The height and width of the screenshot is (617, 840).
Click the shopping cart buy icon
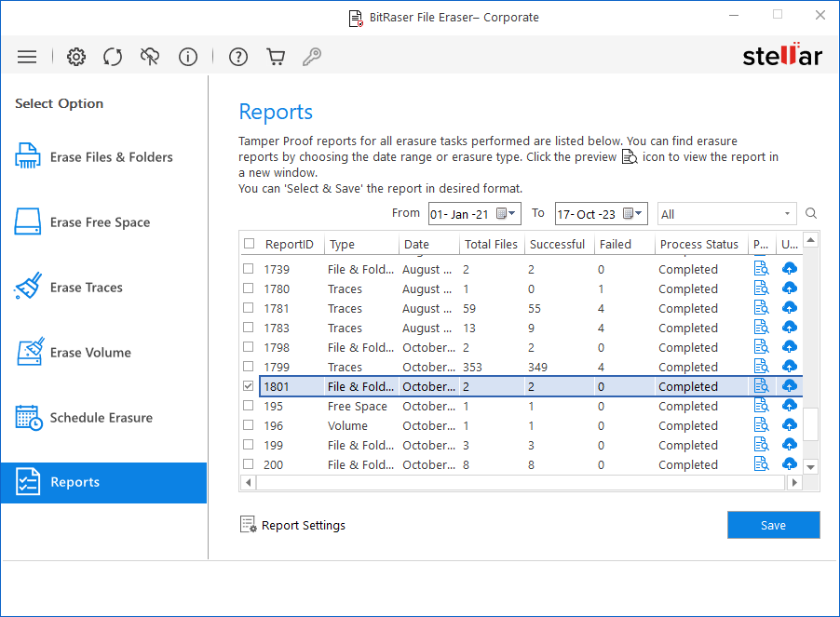click(x=276, y=57)
